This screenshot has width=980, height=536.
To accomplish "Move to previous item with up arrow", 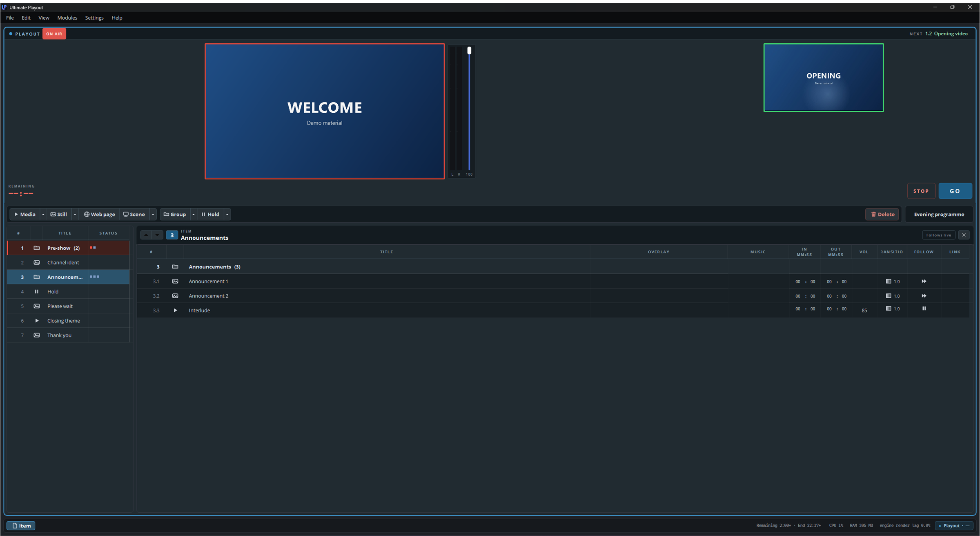I will click(x=146, y=235).
